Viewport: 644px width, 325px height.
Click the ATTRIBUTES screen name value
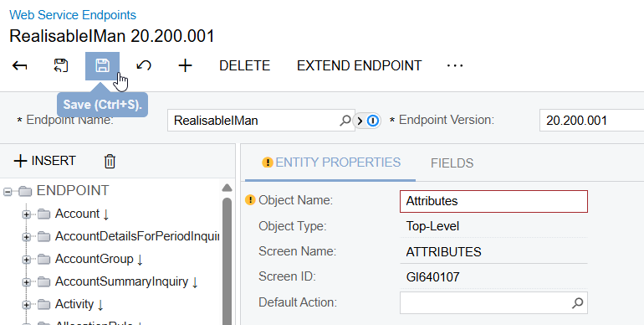[443, 252]
